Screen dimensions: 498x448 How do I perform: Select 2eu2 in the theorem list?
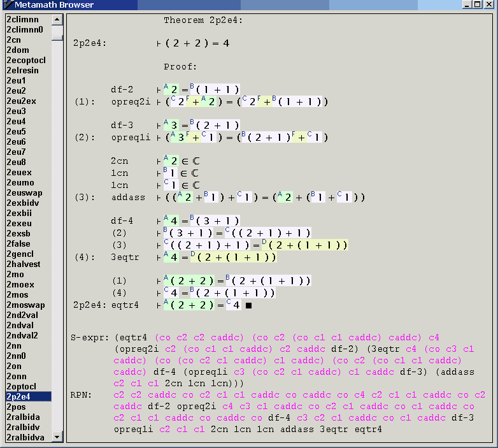pos(16,91)
